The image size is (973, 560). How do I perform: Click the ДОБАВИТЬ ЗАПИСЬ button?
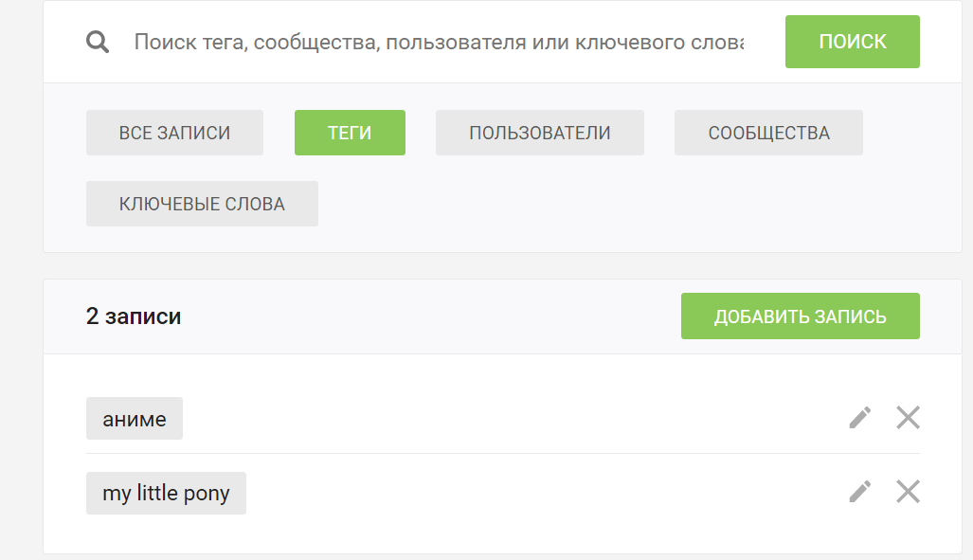pos(800,316)
